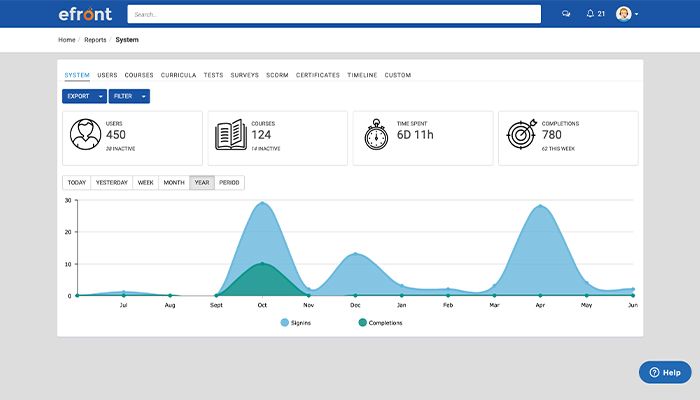Select the Today time range

(77, 183)
